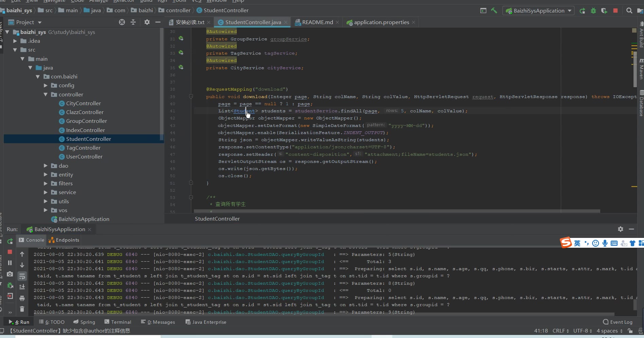Image resolution: width=644 pixels, height=338 pixels.
Task: Open Search Everywhere magnifier icon
Action: (x=629, y=11)
